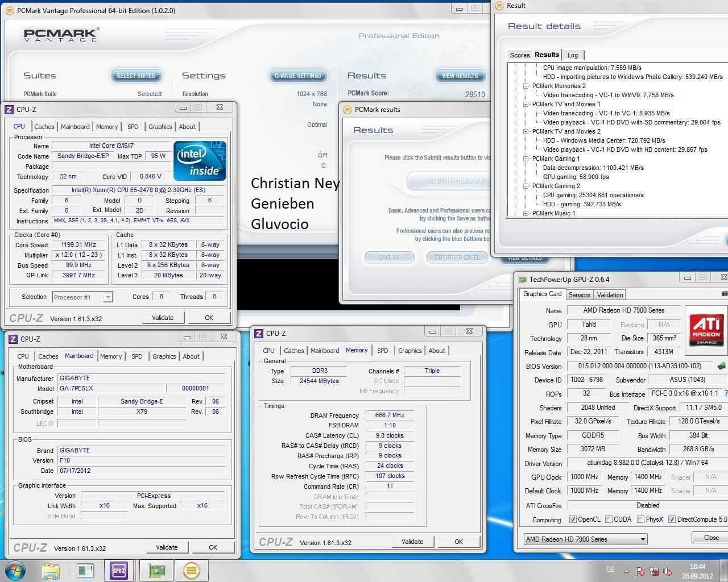This screenshot has width=728, height=582.
Task: Collapse the PCMark TV and Movies 2 node
Action: pos(526,131)
